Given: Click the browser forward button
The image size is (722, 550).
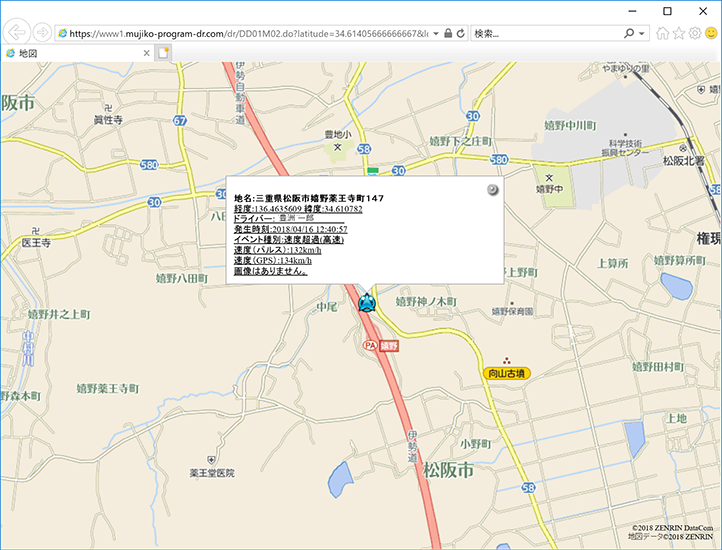Looking at the screenshot, I should (x=42, y=33).
